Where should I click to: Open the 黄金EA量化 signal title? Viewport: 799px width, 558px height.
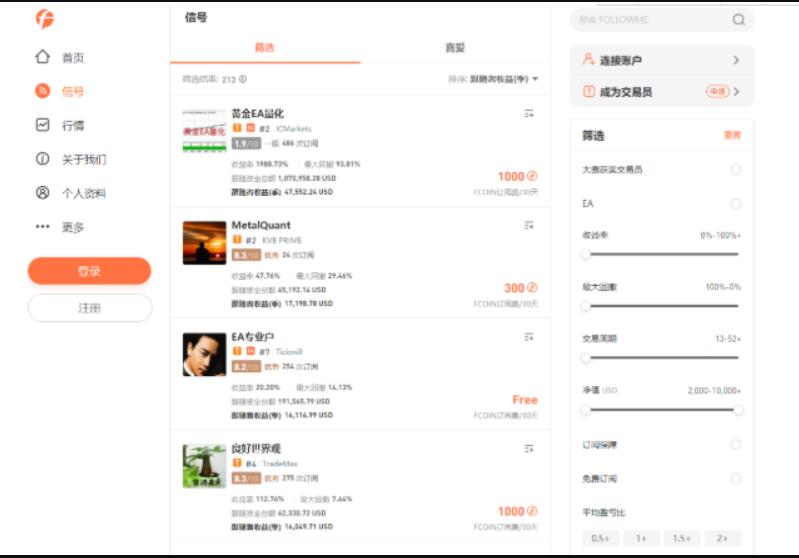point(257,113)
